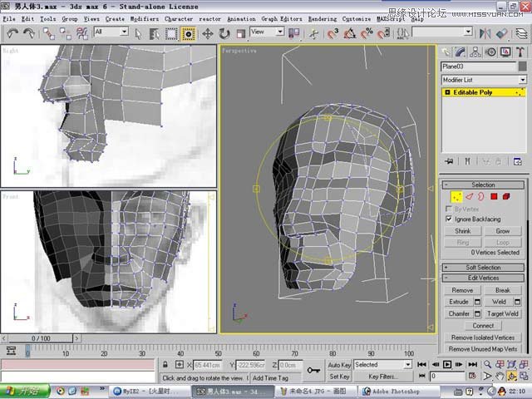Click the Align tool icon
The width and height of the screenshot is (532, 399).
click(501, 33)
